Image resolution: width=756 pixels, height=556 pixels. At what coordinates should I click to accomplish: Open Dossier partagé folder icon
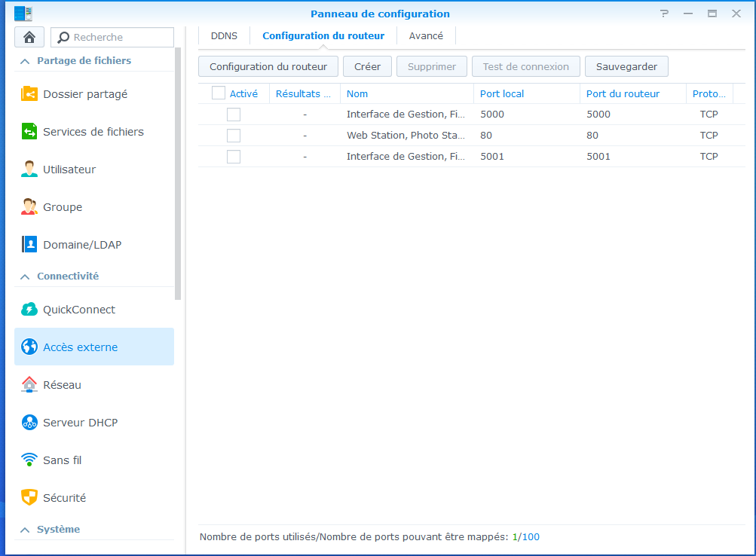(x=29, y=94)
